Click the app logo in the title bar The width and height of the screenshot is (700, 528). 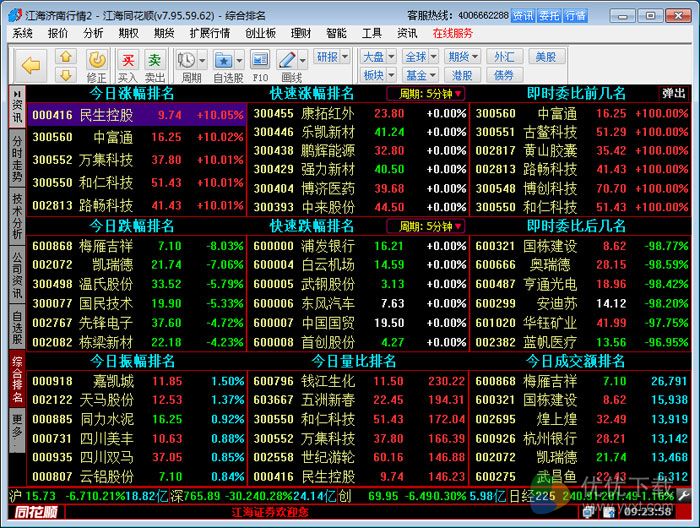(x=16, y=15)
